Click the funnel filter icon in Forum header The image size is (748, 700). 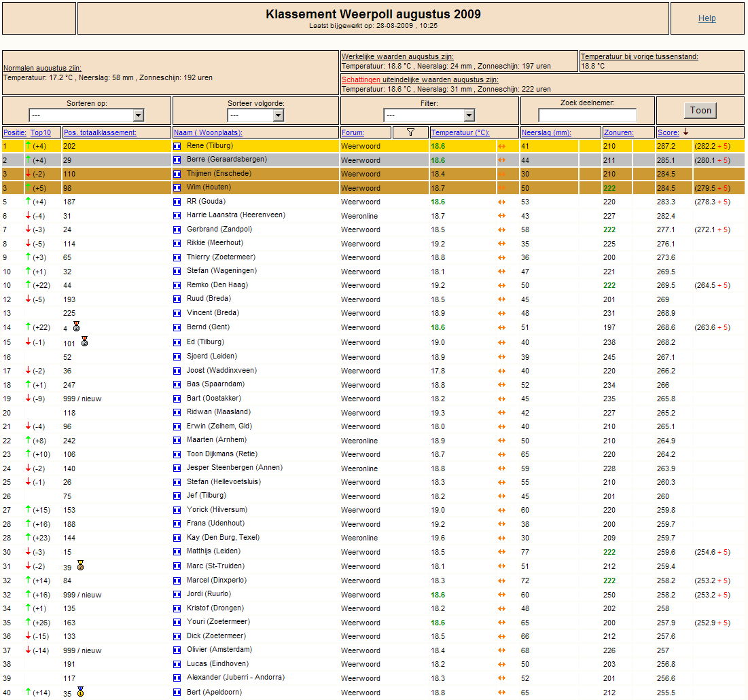point(410,132)
